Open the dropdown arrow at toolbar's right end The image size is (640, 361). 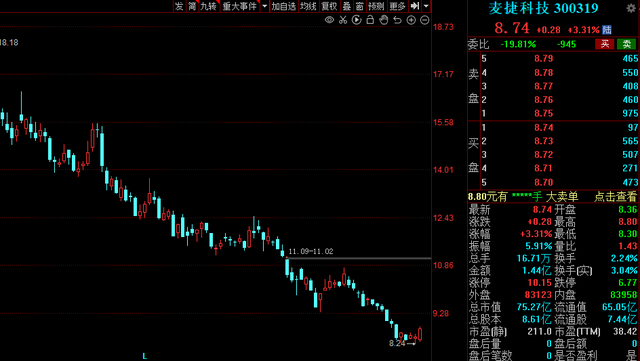click(x=426, y=6)
